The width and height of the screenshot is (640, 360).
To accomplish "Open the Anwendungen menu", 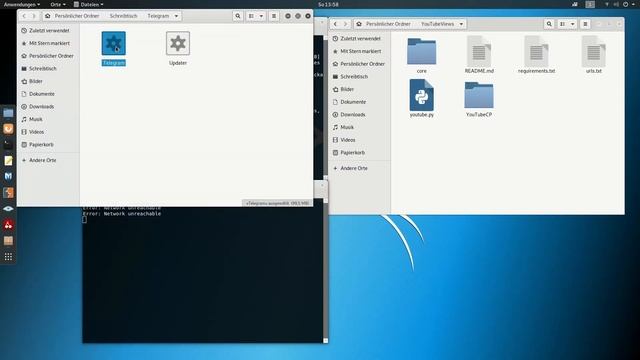I will tap(22, 4).
